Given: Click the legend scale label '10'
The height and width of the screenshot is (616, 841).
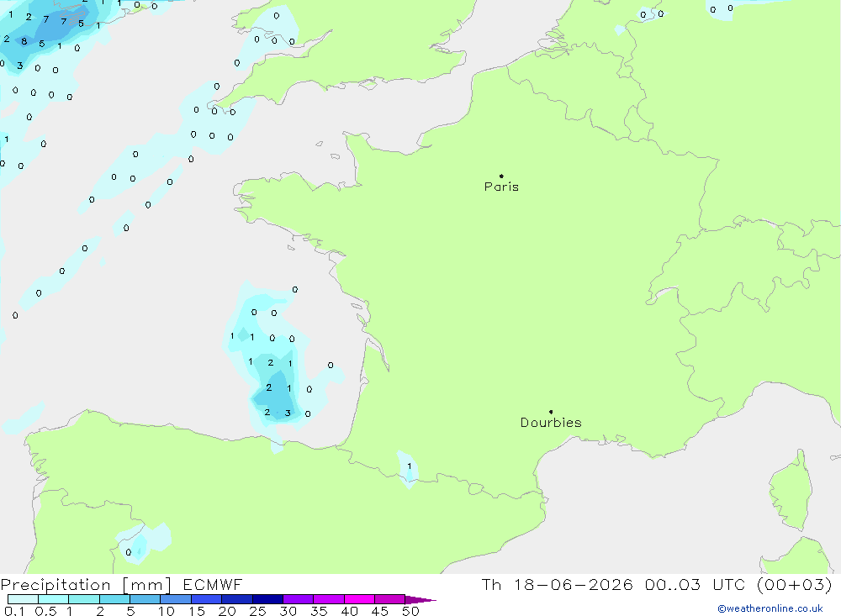Looking at the screenshot, I should coord(167,611).
